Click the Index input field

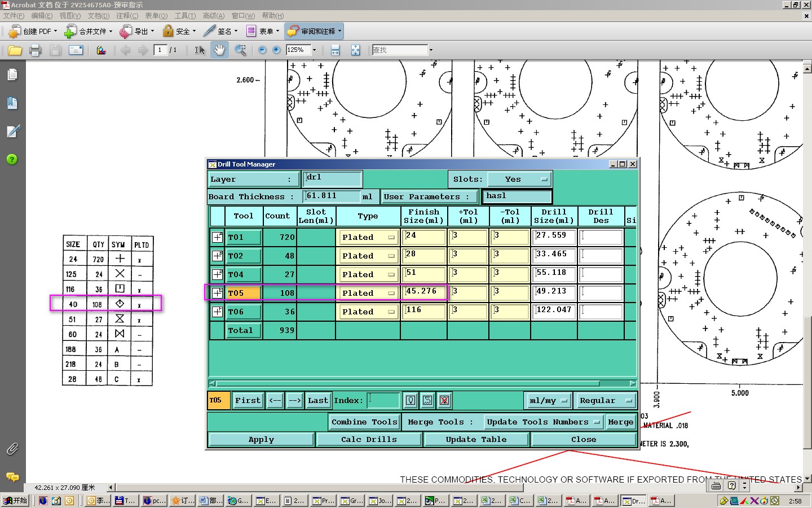click(x=383, y=400)
